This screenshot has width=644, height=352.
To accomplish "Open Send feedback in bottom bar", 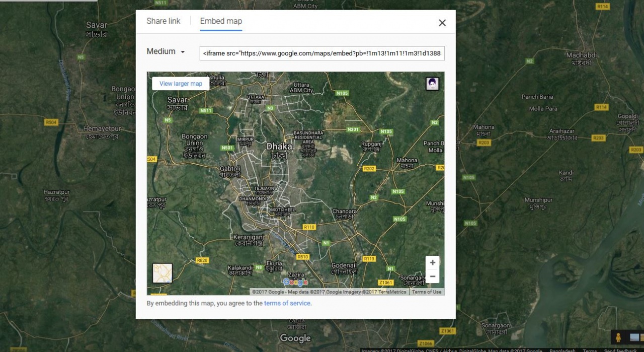I will coord(620,350).
